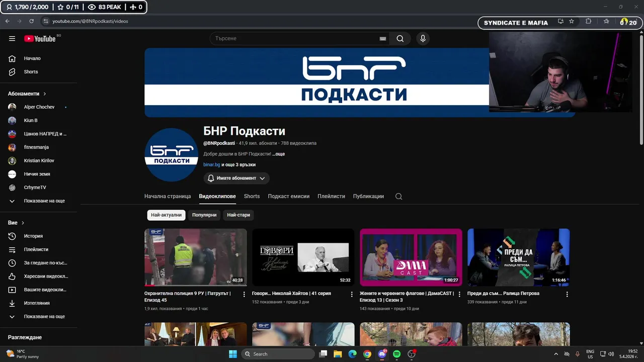Open Alper Chochev subscription channel
This screenshot has height=362, width=644.
(x=39, y=107)
